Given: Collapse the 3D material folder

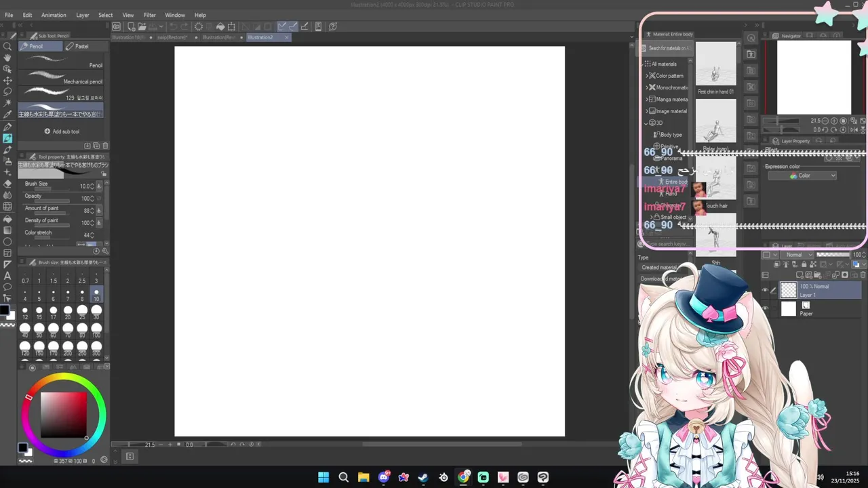Looking at the screenshot, I should click(x=647, y=123).
